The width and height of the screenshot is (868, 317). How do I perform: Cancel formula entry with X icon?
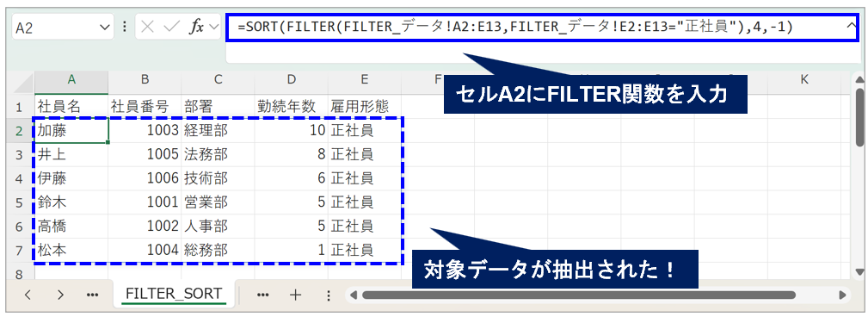pos(147,28)
